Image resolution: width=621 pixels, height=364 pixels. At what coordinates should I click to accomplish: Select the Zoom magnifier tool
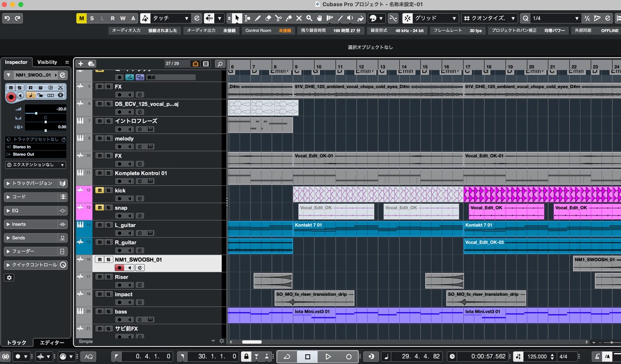click(309, 18)
